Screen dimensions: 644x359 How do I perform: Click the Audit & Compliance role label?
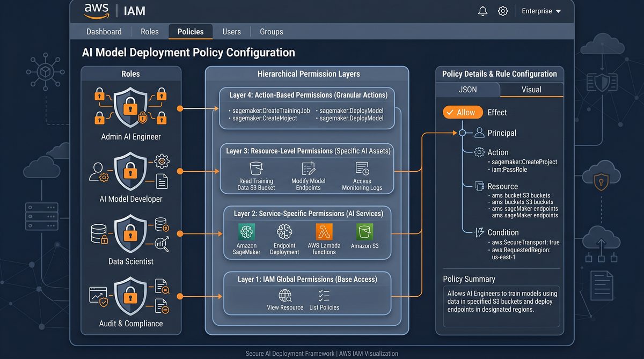tap(131, 324)
